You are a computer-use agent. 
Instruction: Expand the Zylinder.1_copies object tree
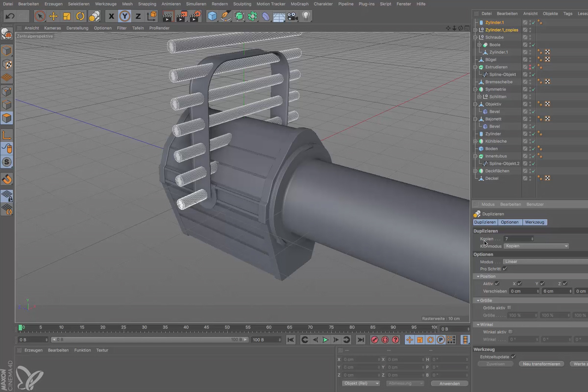point(475,30)
